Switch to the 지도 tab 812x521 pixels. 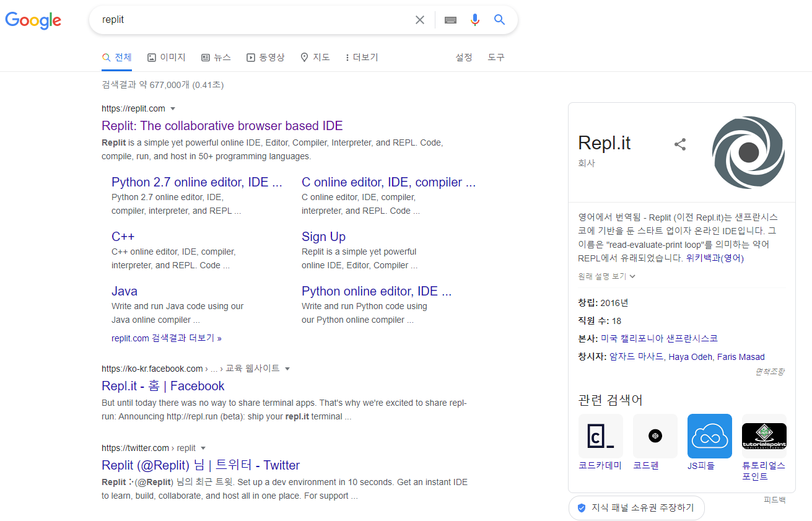[x=315, y=58]
